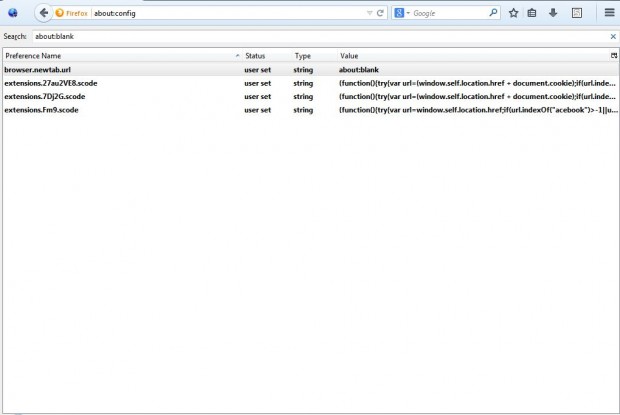
Task: Focus the preferences Search field
Action: click(320, 36)
